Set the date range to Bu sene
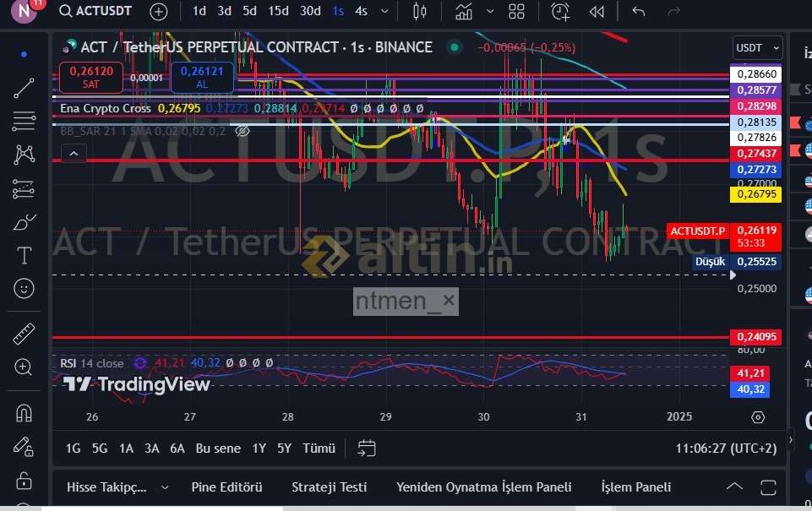The image size is (812, 511). tap(218, 448)
